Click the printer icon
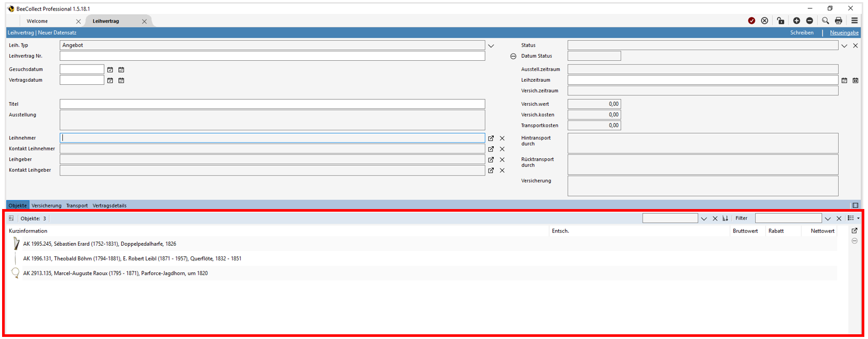868x339 pixels. click(x=839, y=21)
